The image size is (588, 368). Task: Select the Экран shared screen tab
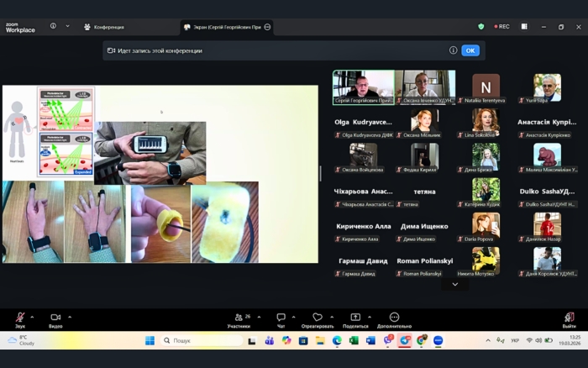pos(222,27)
